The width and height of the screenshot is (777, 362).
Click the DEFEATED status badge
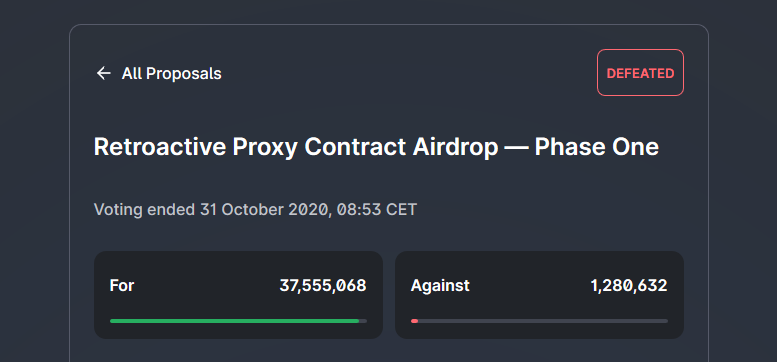click(640, 72)
